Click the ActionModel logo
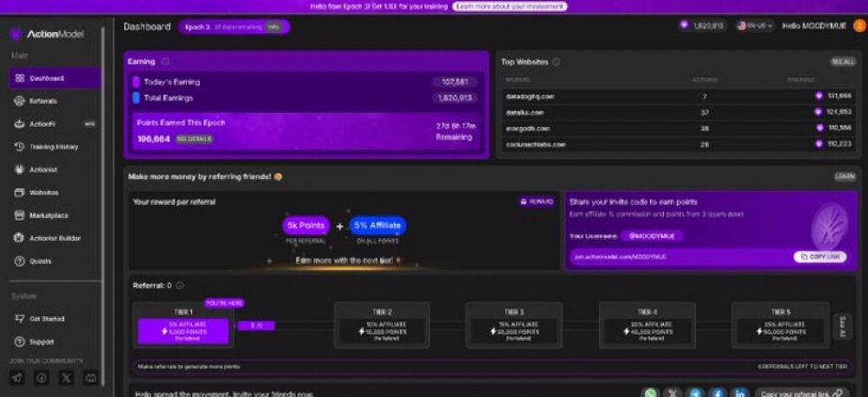868x397 pixels. coord(47,35)
